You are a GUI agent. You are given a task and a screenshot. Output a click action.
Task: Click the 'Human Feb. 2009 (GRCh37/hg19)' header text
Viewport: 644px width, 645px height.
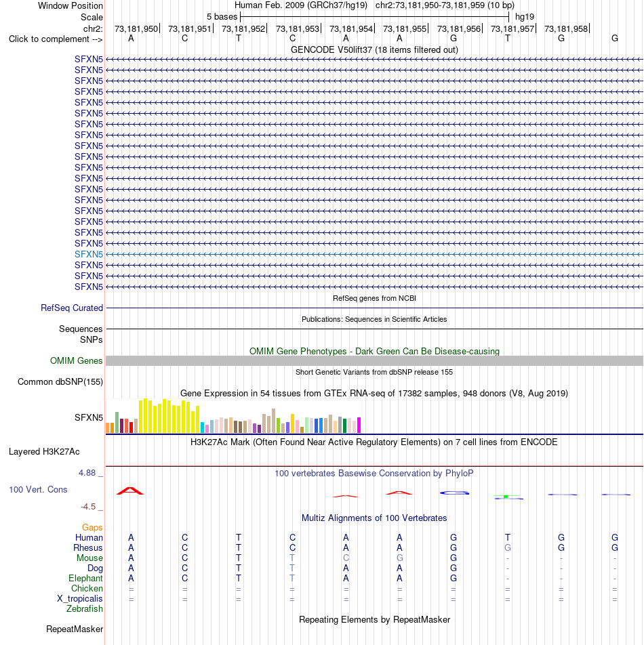(x=301, y=5)
